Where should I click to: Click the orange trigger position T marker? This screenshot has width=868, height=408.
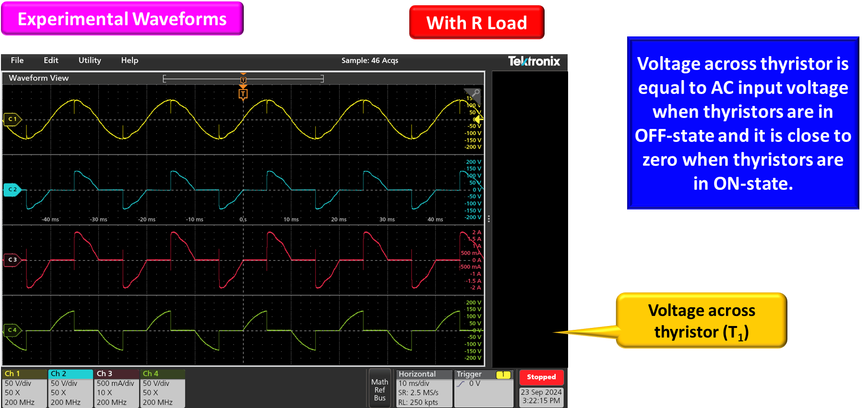click(x=243, y=93)
